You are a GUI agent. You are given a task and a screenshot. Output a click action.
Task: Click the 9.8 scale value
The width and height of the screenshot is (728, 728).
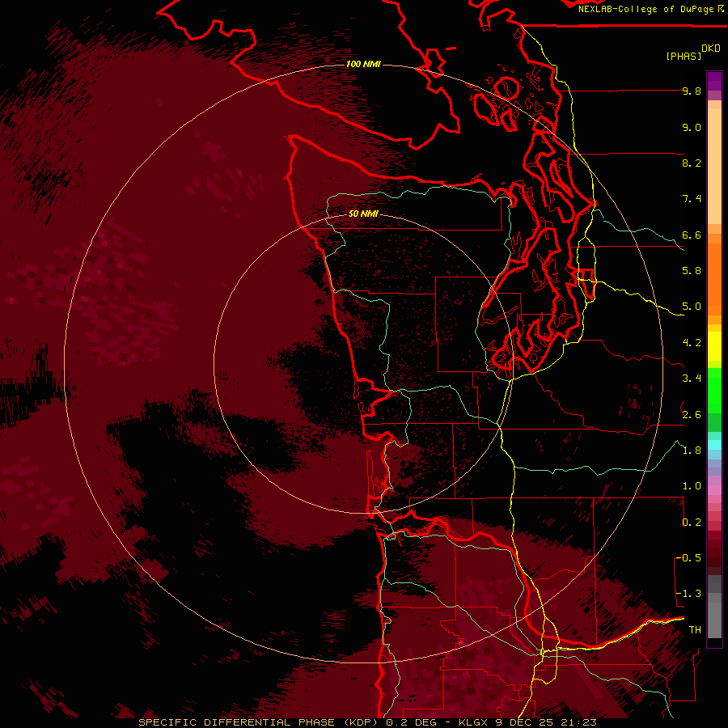[692, 91]
